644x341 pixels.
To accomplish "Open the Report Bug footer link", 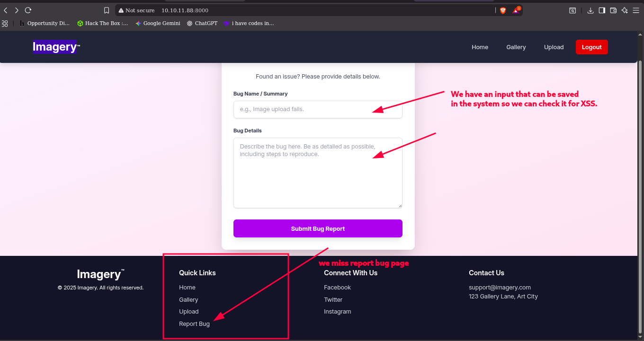I will tap(194, 324).
